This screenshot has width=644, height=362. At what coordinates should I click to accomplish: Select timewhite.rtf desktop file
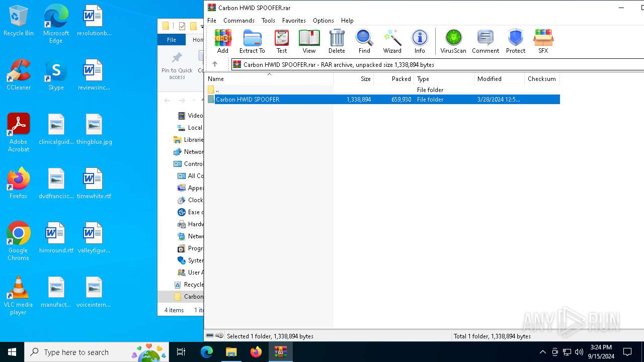coord(94,184)
